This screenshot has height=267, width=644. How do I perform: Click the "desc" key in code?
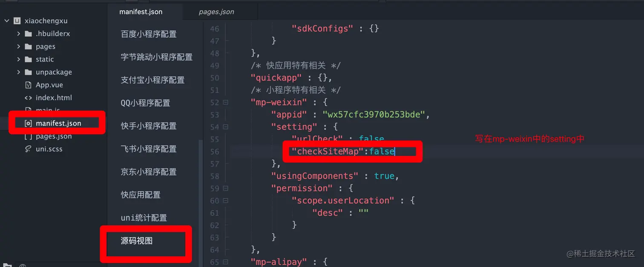coord(328,213)
